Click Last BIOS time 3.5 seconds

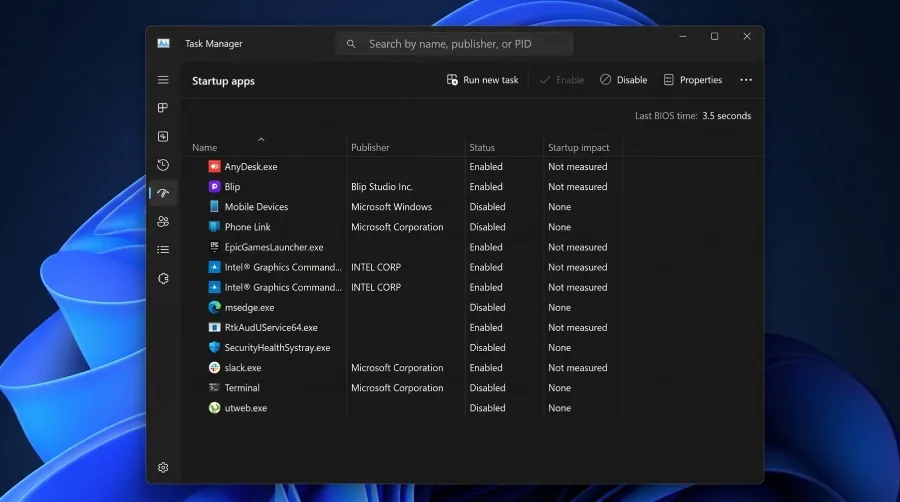point(693,115)
